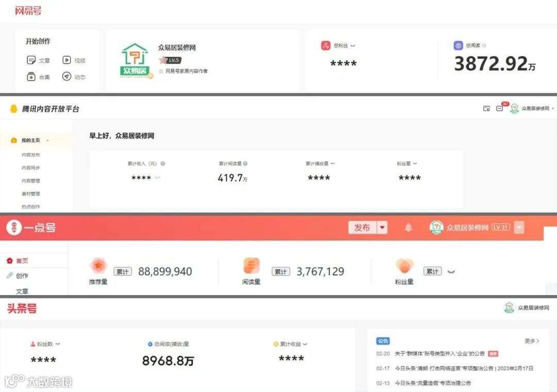Image resolution: width=557 pixels, height=392 pixels.
Task: Open the 众易居 profile avatar in 网易号
Action: (135, 60)
